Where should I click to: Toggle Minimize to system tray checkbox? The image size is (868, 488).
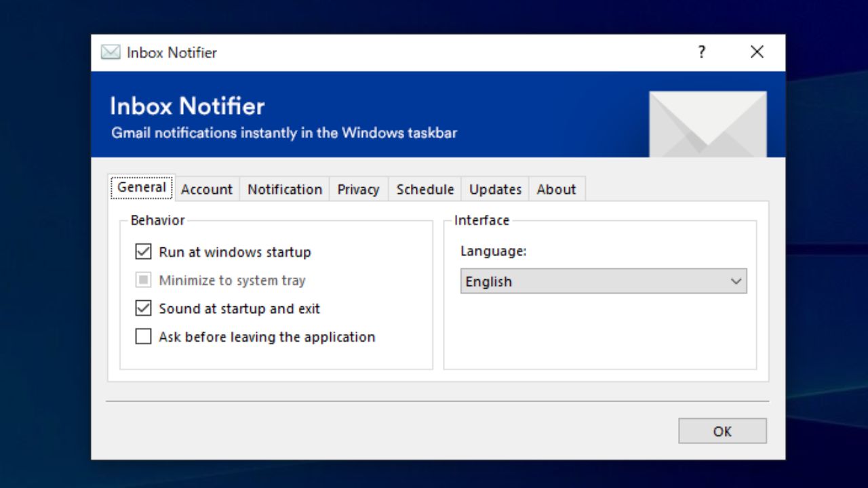tap(143, 280)
